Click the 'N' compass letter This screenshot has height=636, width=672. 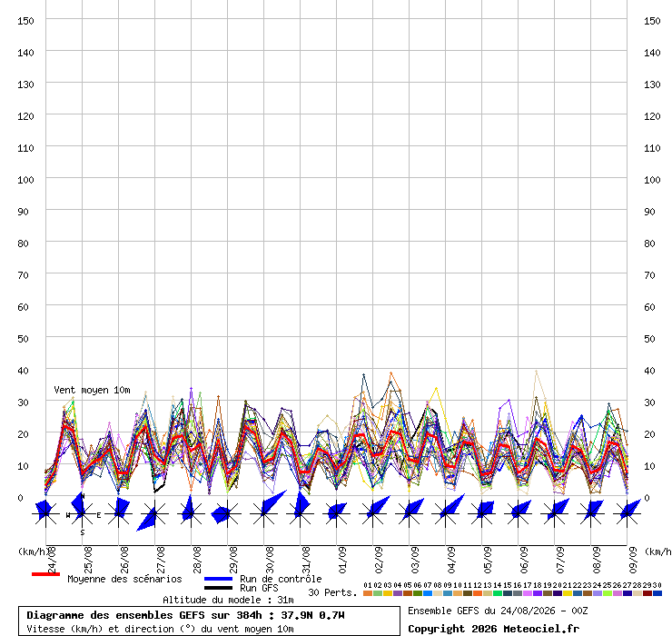click(83, 496)
